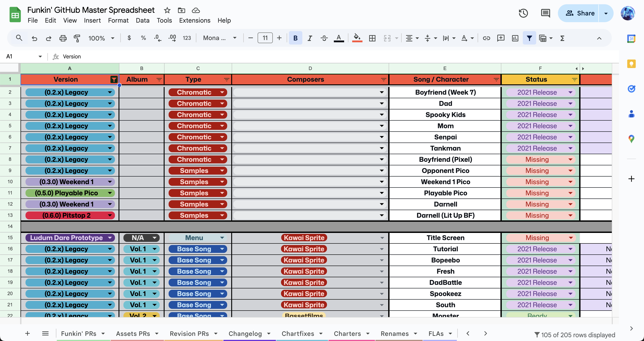This screenshot has height=341, width=644.
Task: Toggle the Type column filter button
Action: coord(227,80)
